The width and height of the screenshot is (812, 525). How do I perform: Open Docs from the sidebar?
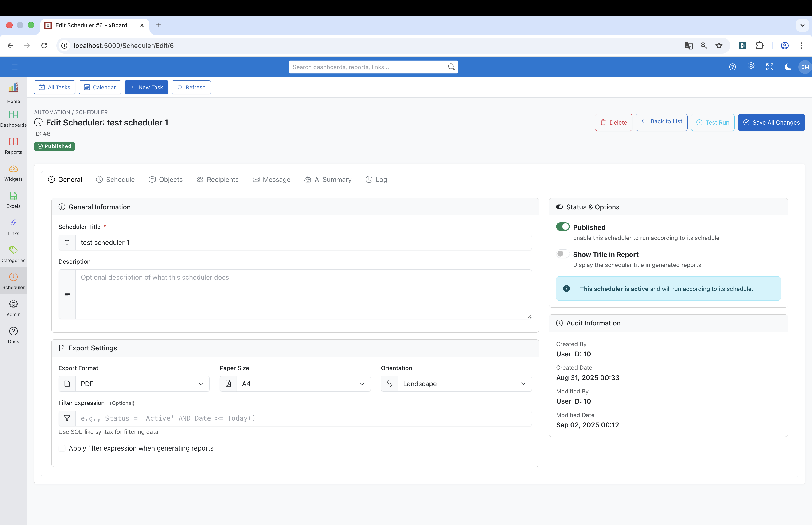coord(13,335)
